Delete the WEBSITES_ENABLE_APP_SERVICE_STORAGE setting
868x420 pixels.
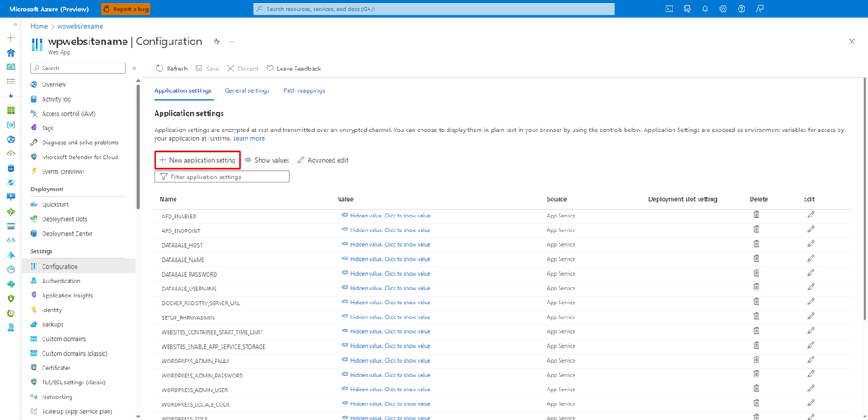tap(756, 344)
